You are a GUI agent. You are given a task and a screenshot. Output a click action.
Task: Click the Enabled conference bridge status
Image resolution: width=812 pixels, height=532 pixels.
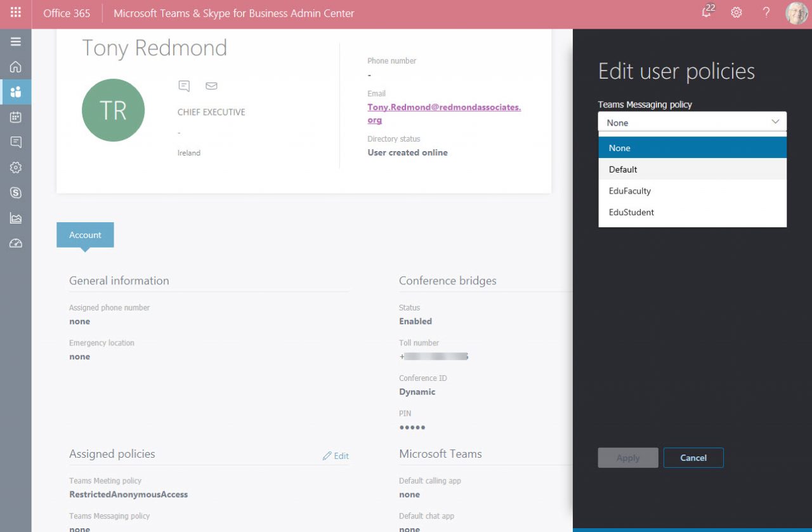416,321
